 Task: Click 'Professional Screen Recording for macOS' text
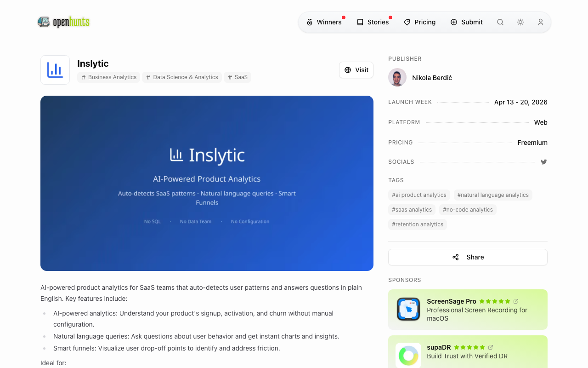(x=477, y=314)
